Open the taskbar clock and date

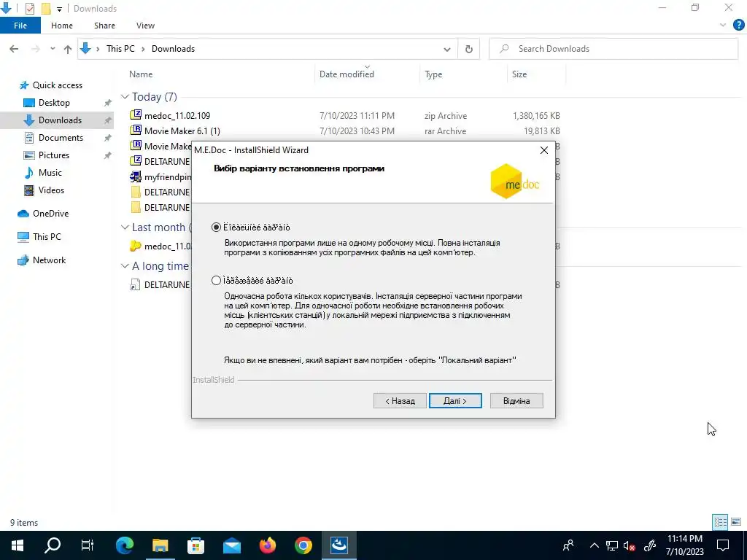click(x=684, y=545)
